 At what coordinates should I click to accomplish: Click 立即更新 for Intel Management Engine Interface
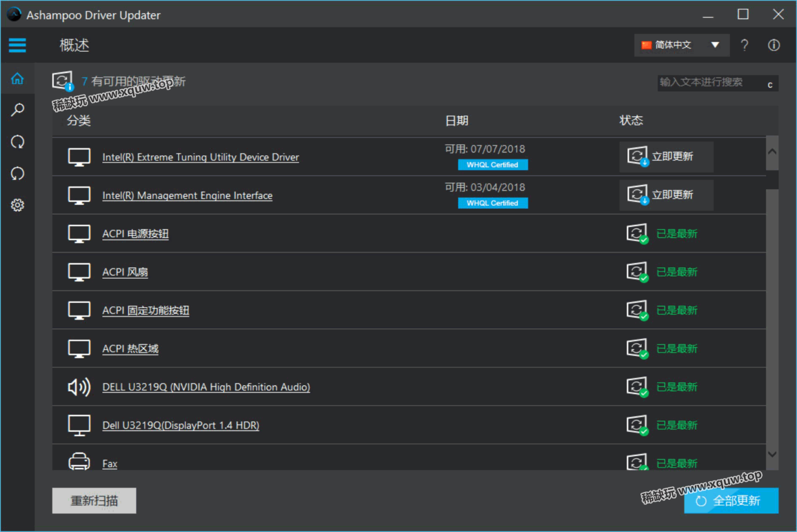[x=666, y=195]
